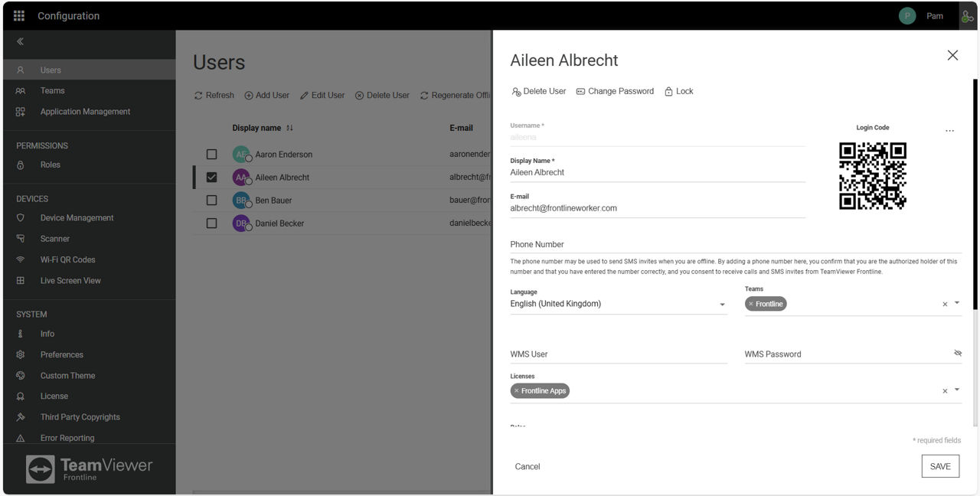
Task: Expand the Language dropdown
Action: [721, 305]
